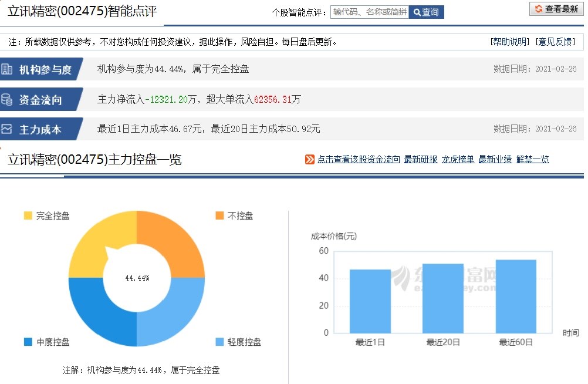Open the 解禁一览 link
Image resolution: width=588 pixels, height=384 pixels.
click(532, 160)
